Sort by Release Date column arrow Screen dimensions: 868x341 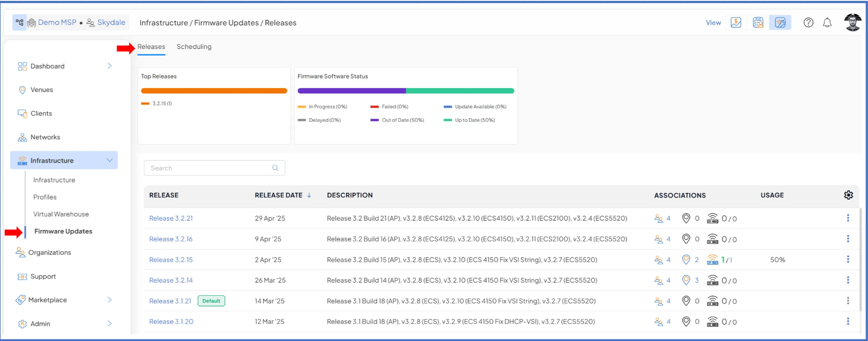[x=309, y=195]
